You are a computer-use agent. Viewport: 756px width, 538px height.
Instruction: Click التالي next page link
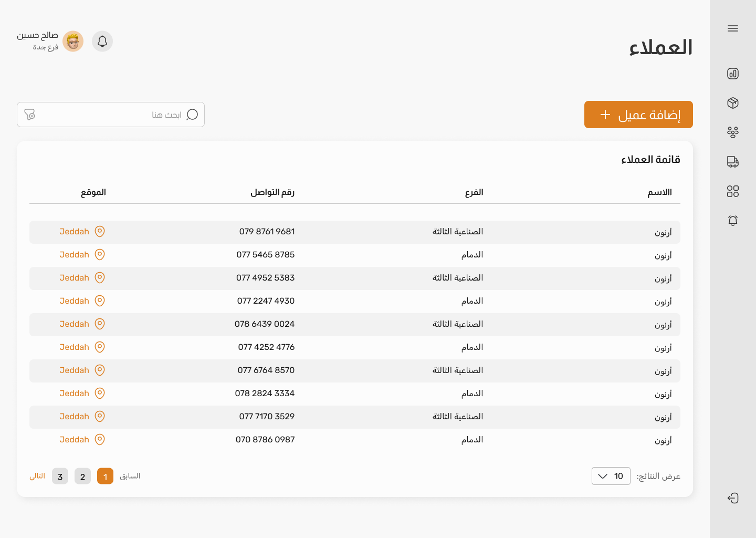click(37, 476)
